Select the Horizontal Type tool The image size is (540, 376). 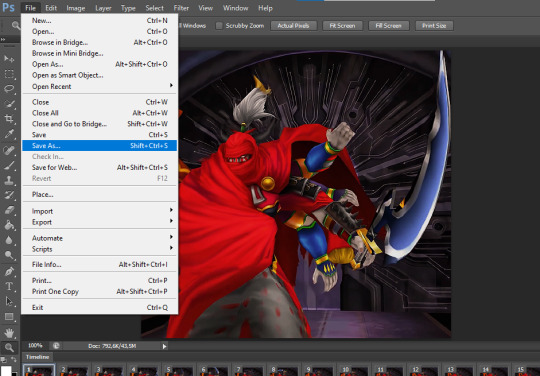[9, 286]
